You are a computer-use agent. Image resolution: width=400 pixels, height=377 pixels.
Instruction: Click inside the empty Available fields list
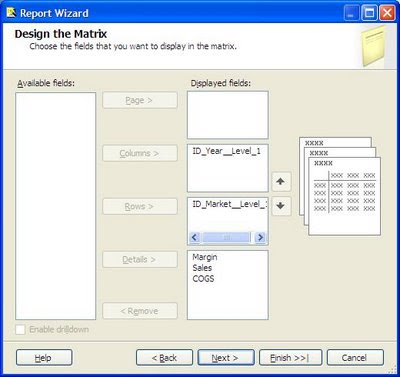pyautogui.click(x=56, y=206)
